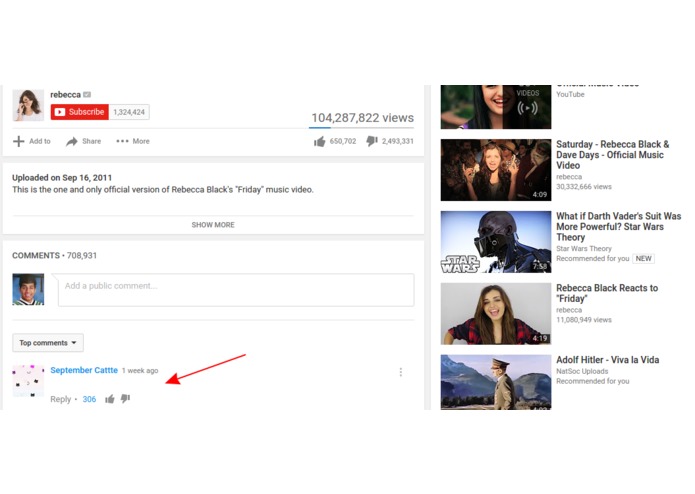Open Saturday - Rebecca Black video thumbnail
Viewport: 695px width, 494px height.
click(496, 170)
